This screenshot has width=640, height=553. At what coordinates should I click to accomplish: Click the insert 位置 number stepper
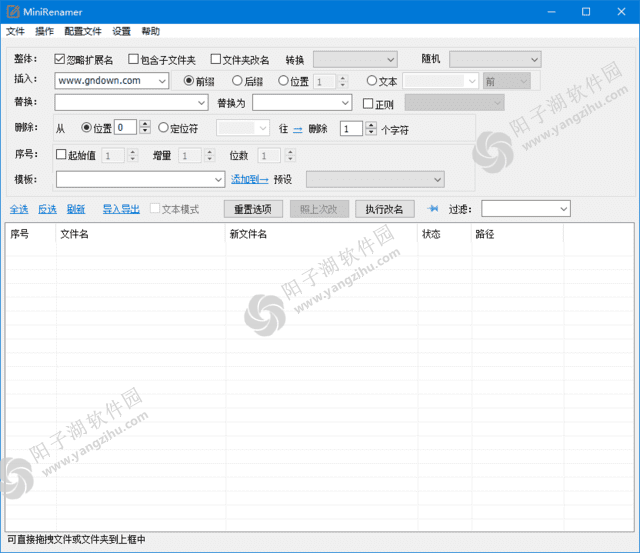(x=342, y=82)
